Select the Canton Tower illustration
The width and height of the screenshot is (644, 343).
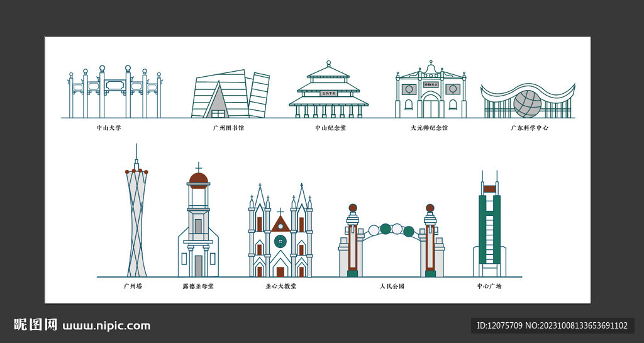(x=136, y=214)
